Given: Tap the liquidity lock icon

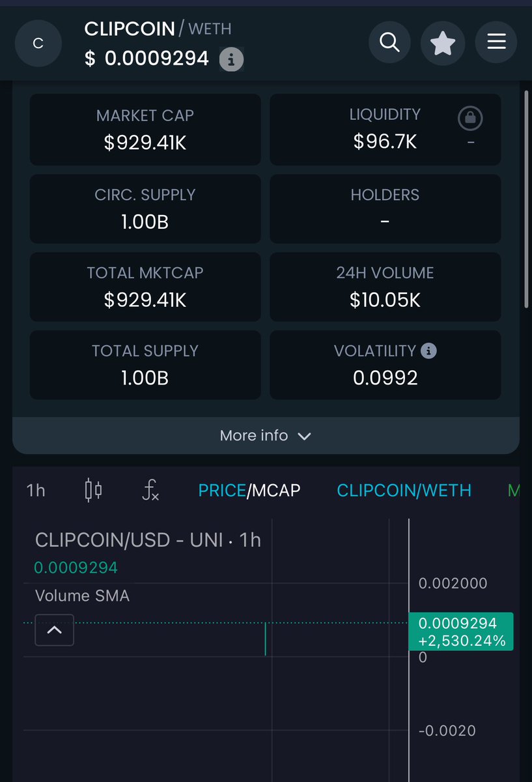Looking at the screenshot, I should (470, 119).
